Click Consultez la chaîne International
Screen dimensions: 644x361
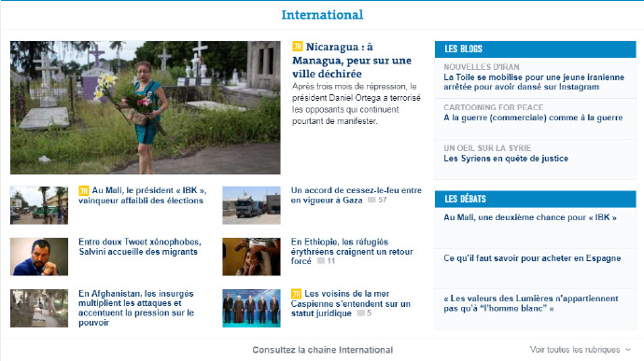pyautogui.click(x=322, y=350)
